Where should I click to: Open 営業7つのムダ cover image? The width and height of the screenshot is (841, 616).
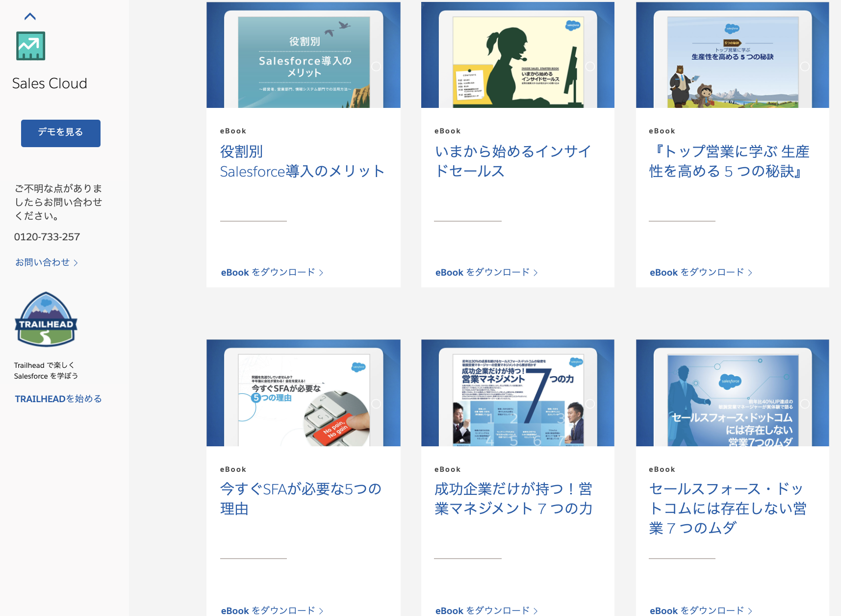click(x=733, y=393)
